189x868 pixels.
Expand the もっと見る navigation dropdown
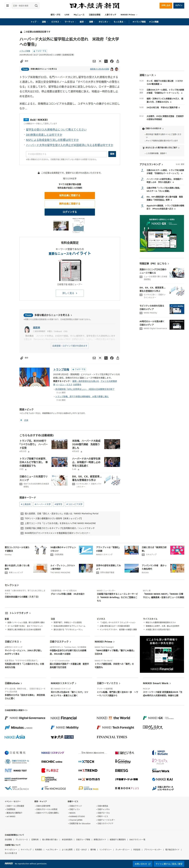pyautogui.click(x=119, y=22)
